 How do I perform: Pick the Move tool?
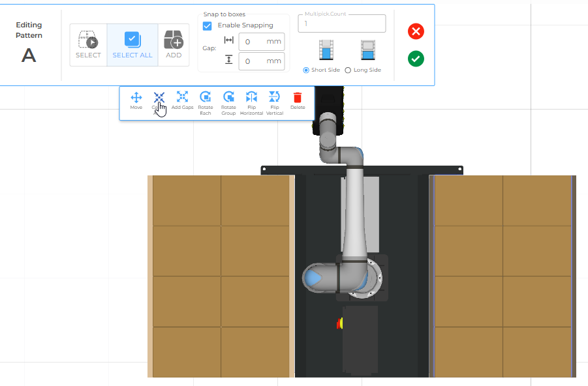coord(136,101)
